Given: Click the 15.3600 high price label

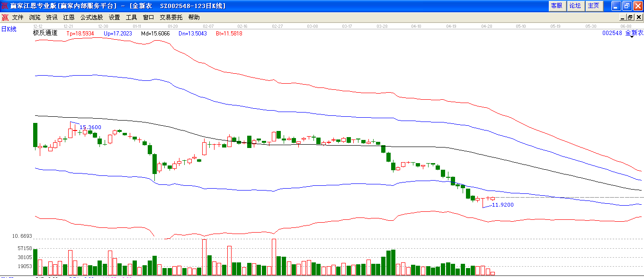Looking at the screenshot, I should [90, 127].
